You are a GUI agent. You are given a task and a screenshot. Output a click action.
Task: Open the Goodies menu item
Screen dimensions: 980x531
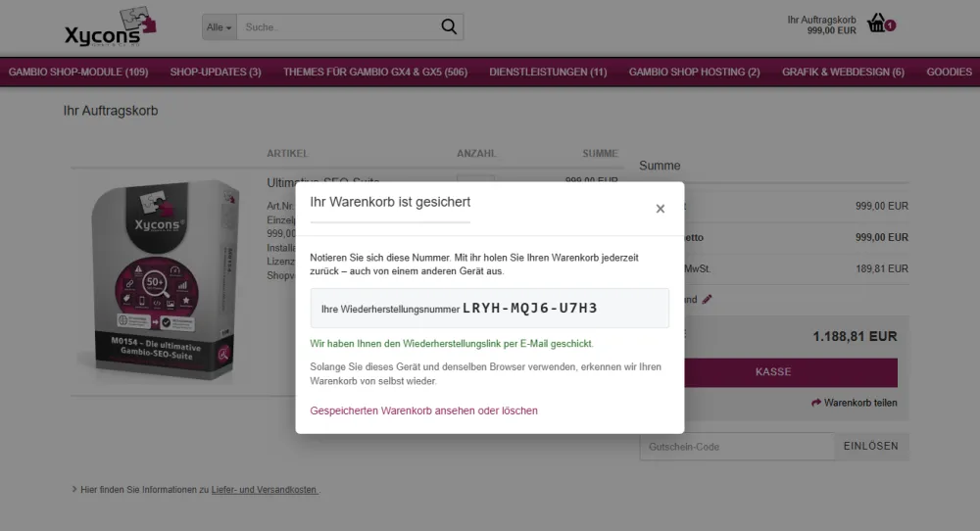pos(949,72)
